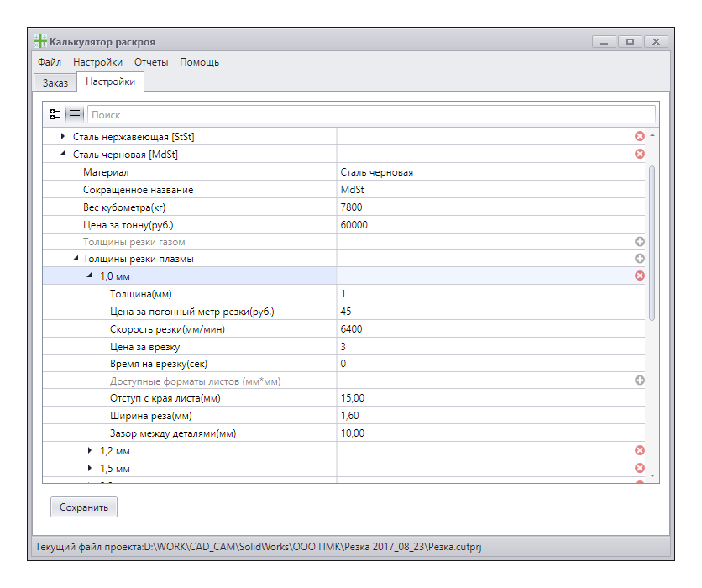Click the Сохранить button

pos(84,507)
